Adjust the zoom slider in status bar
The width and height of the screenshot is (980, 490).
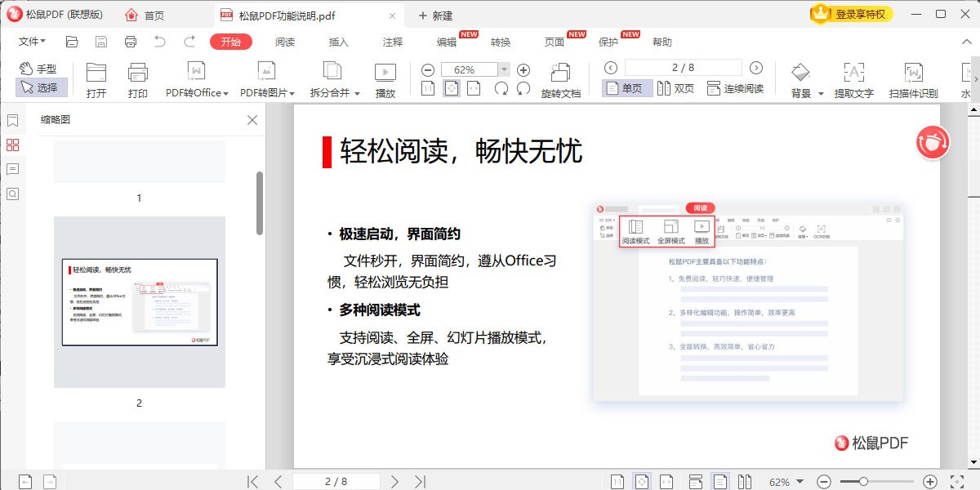(863, 482)
